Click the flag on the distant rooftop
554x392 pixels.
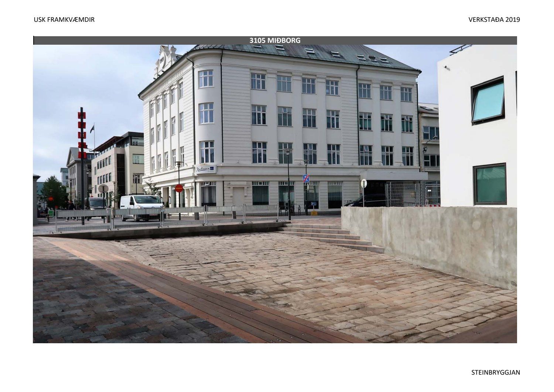(92, 127)
